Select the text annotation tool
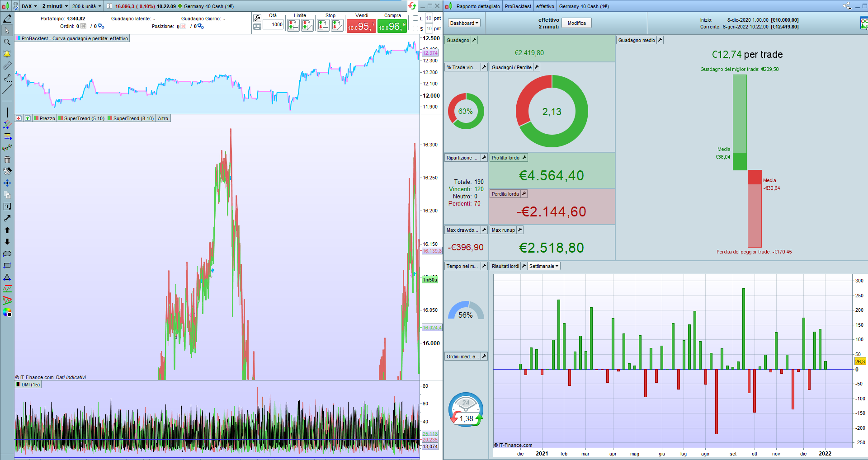 [x=7, y=207]
